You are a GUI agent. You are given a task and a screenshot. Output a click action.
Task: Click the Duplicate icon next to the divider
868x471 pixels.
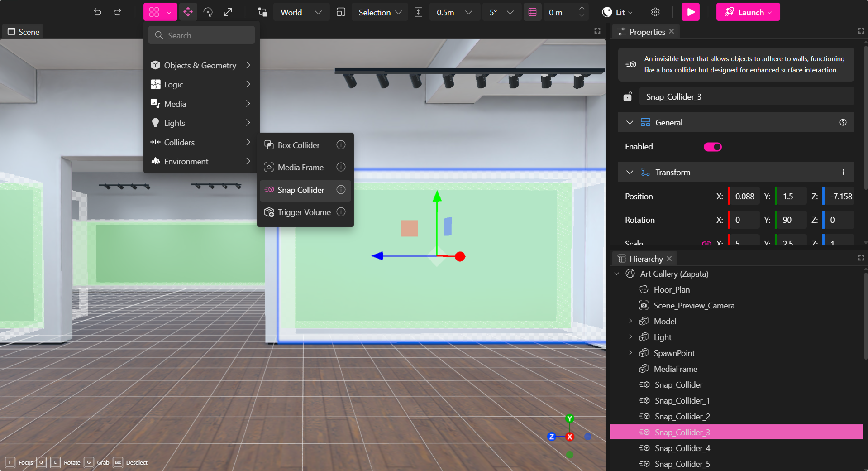click(x=262, y=12)
